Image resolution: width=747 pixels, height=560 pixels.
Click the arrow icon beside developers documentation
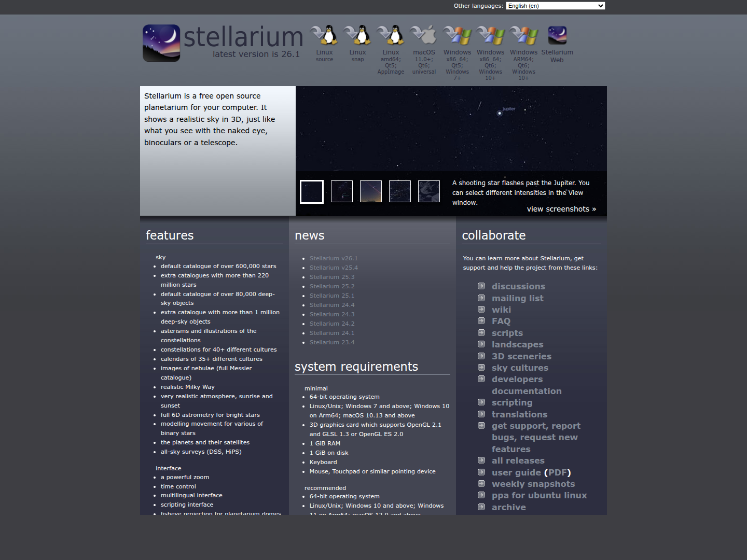(481, 379)
